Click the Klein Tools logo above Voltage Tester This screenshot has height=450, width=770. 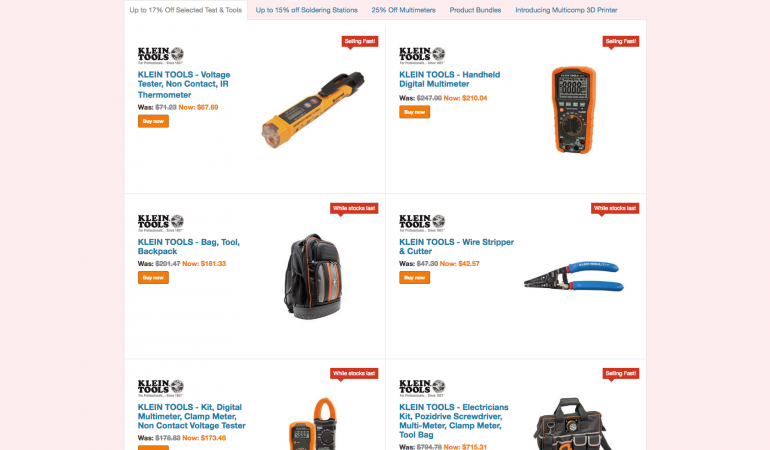pyautogui.click(x=161, y=56)
